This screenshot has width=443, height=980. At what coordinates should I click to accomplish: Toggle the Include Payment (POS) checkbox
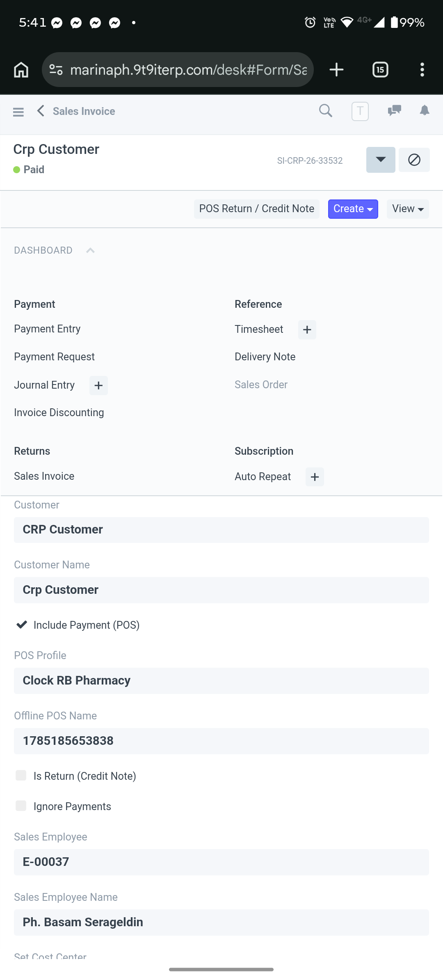pos(21,625)
